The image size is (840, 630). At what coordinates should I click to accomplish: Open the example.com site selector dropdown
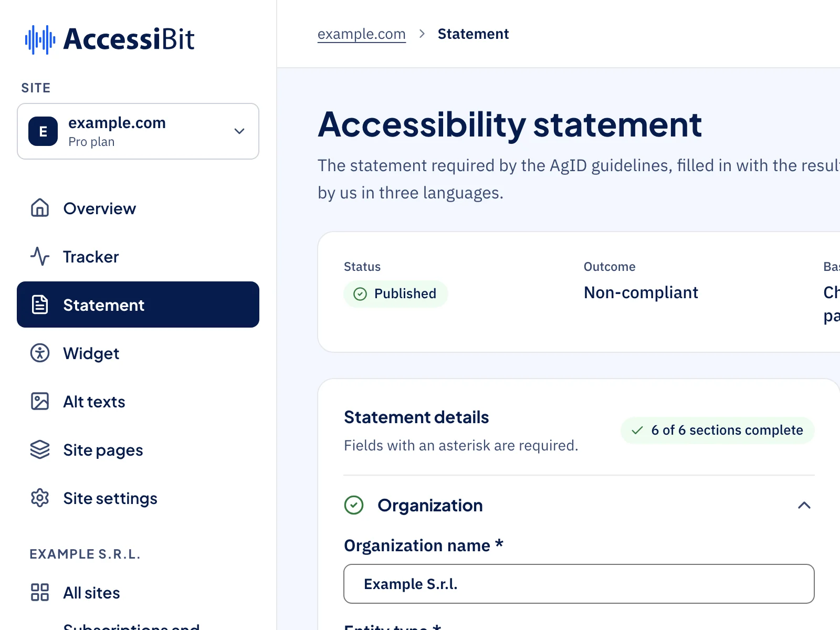(x=138, y=131)
